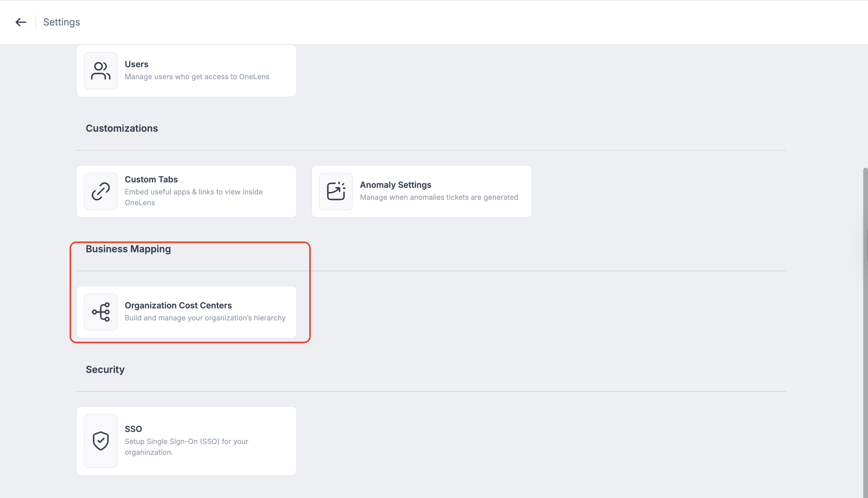Click the Users people icon
868x498 pixels.
tap(100, 71)
